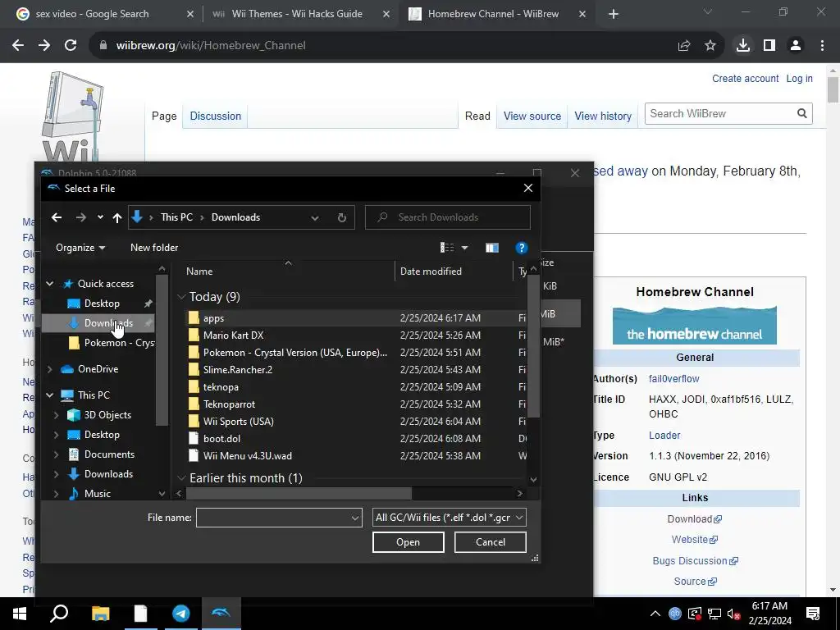This screenshot has width=840, height=630.
Task: Collapse the This PC tree node
Action: tap(50, 395)
